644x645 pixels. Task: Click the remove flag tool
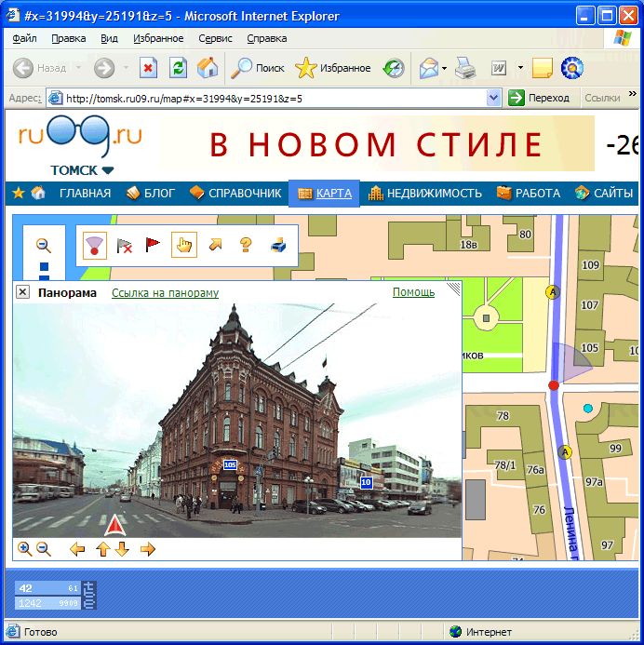pos(124,246)
